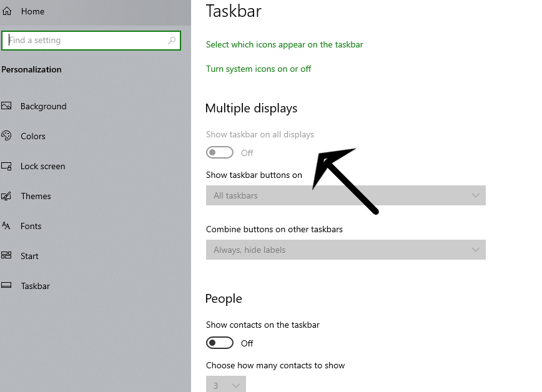Go to Background settings
Viewport: 542px width, 392px height.
43,106
